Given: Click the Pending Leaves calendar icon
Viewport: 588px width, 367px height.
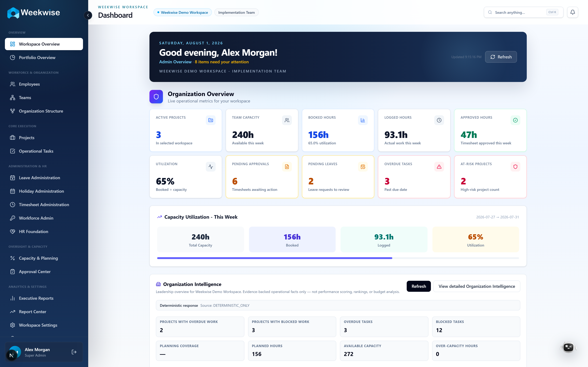Looking at the screenshot, I should (x=363, y=167).
